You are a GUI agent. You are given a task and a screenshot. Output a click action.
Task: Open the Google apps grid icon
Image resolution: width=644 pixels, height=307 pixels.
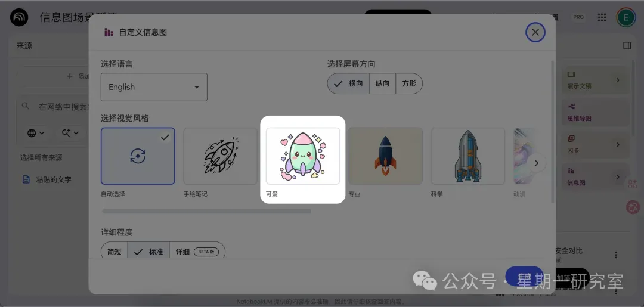602,17
